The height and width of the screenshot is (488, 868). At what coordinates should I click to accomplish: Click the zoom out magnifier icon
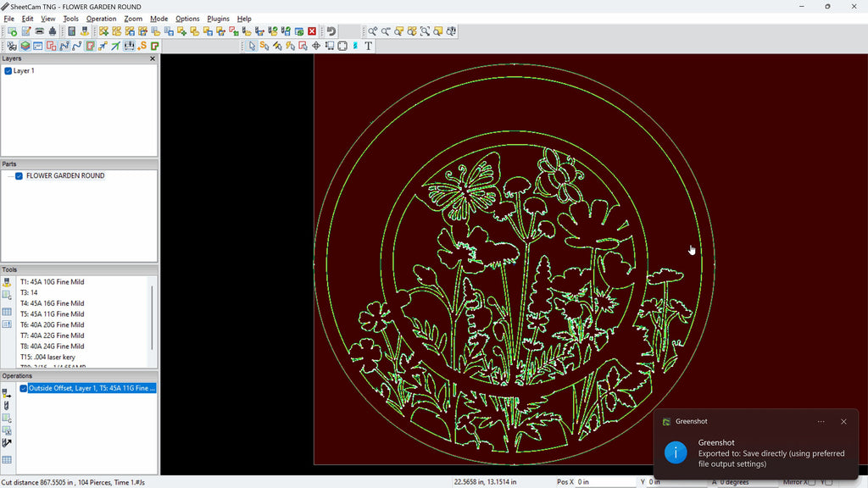coord(386,31)
